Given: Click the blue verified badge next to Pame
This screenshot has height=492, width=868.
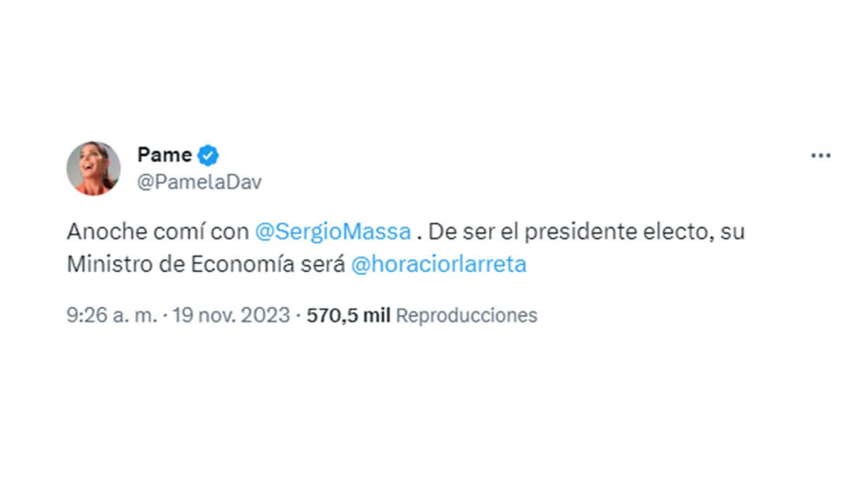Looking at the screenshot, I should 208,154.
